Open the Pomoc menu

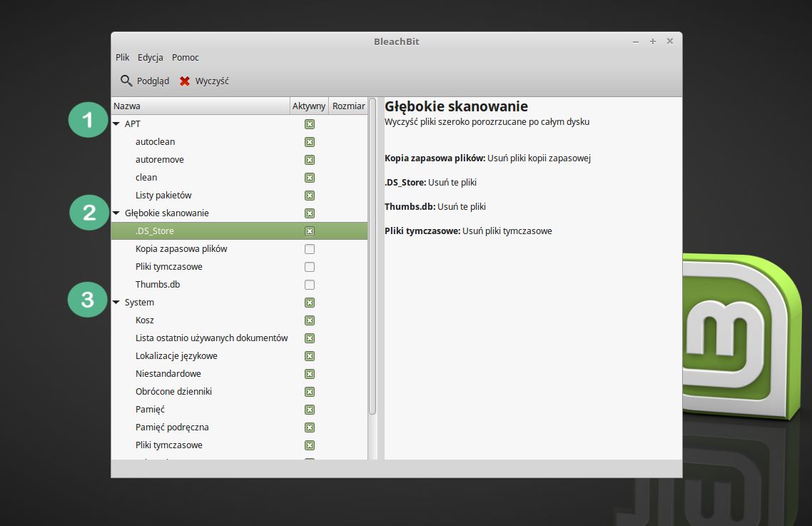click(186, 58)
